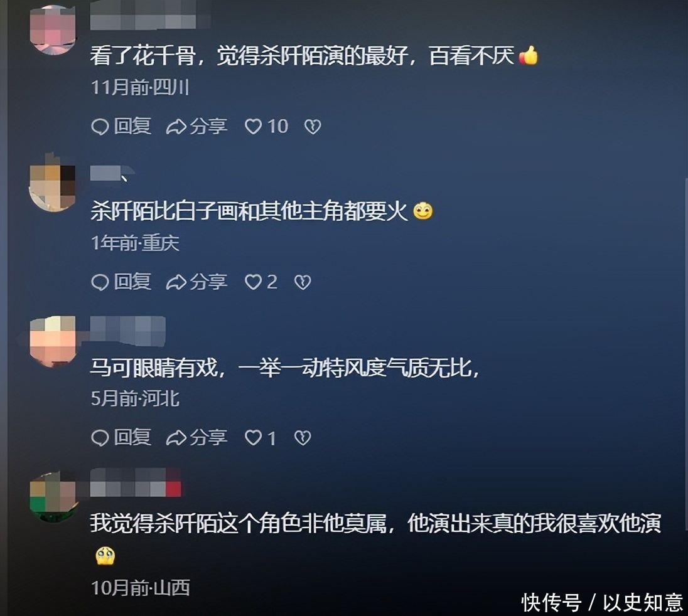This screenshot has height=616, width=688.
Task: Share the comment posted 1 year ago
Action: pos(196,282)
